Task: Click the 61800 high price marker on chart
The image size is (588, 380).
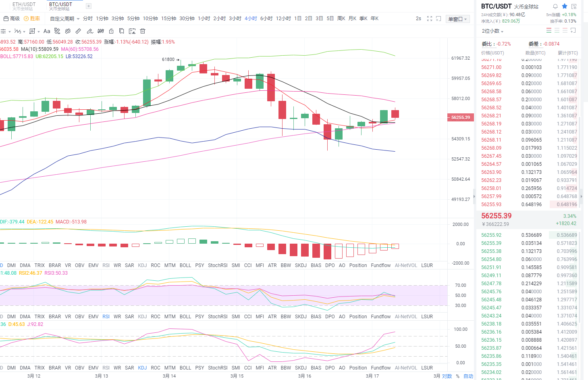Action: point(170,59)
